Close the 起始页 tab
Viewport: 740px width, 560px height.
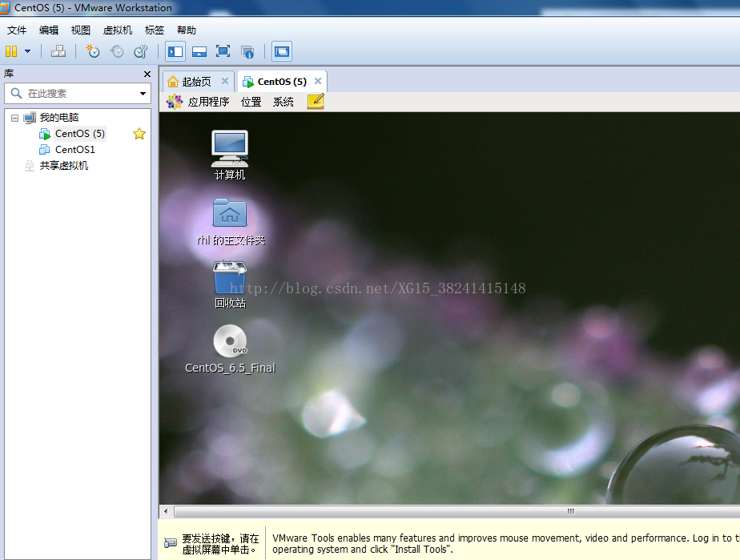225,81
